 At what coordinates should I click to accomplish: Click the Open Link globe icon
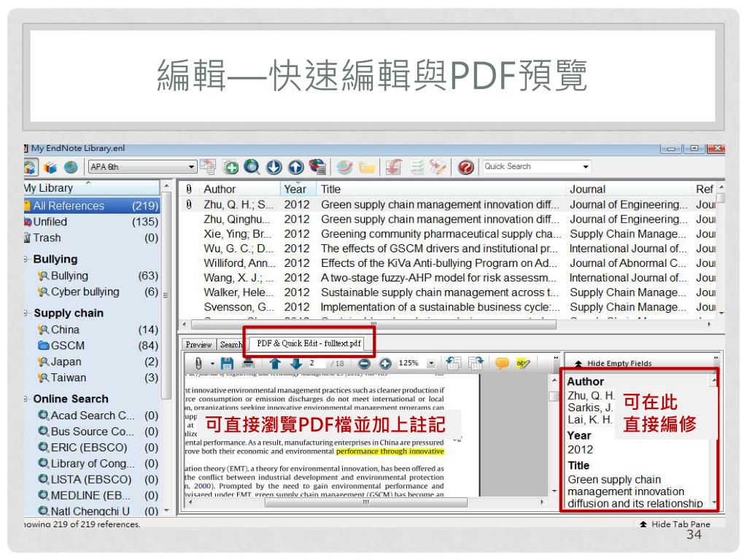click(x=344, y=167)
